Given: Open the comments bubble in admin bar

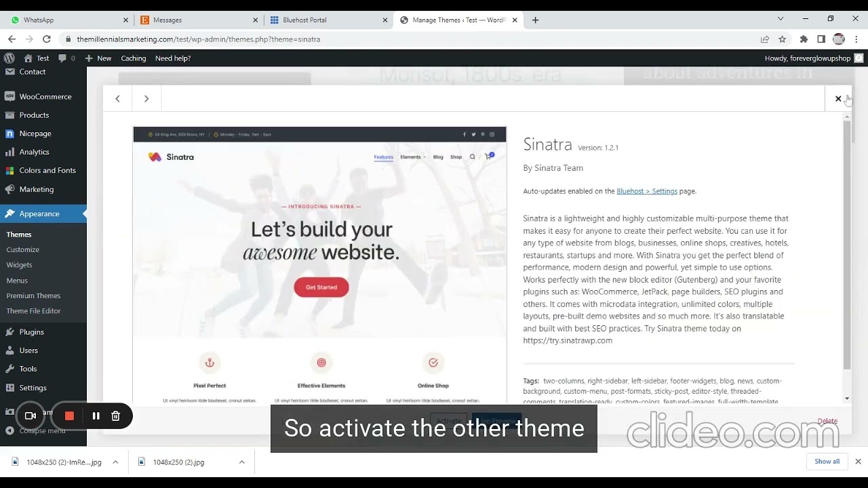Looking at the screenshot, I should tap(67, 58).
